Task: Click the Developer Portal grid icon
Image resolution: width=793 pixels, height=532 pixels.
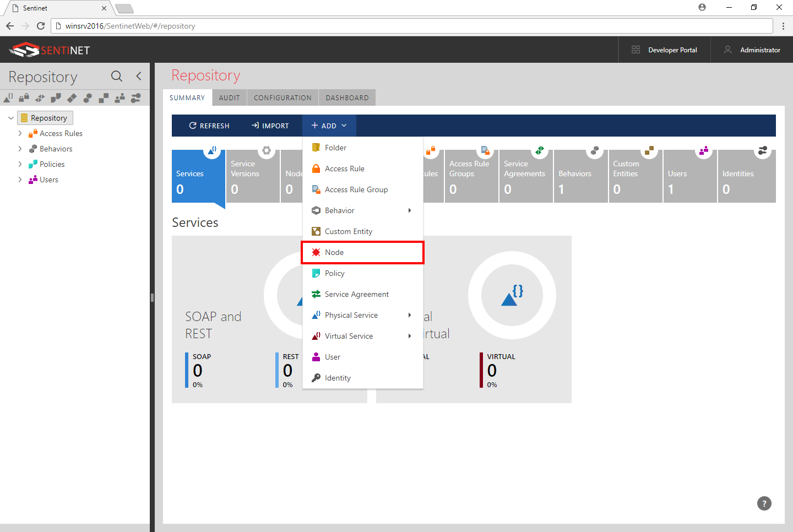Action: pyautogui.click(x=636, y=50)
